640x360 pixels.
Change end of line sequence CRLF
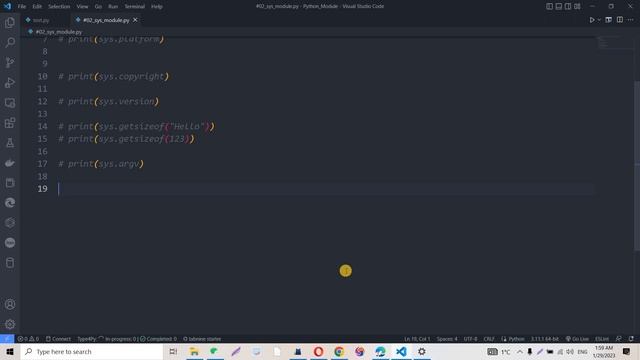tap(489, 339)
